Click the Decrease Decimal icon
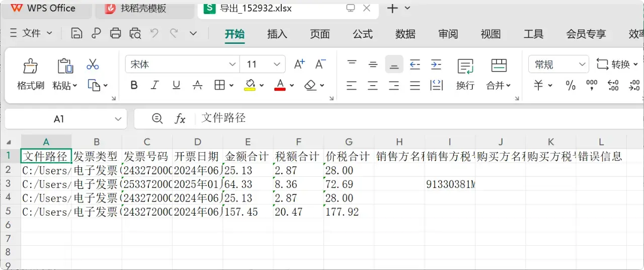The height and width of the screenshot is (270, 644). click(635, 85)
